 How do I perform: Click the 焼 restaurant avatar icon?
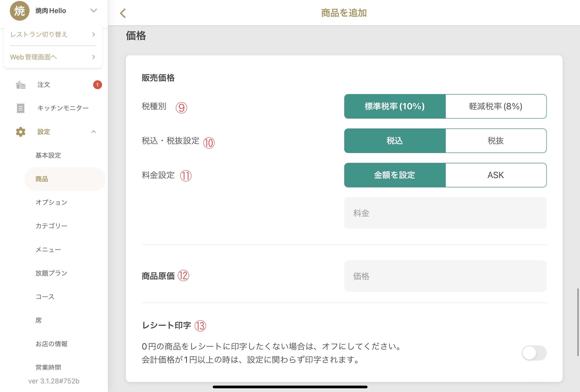pos(19,11)
